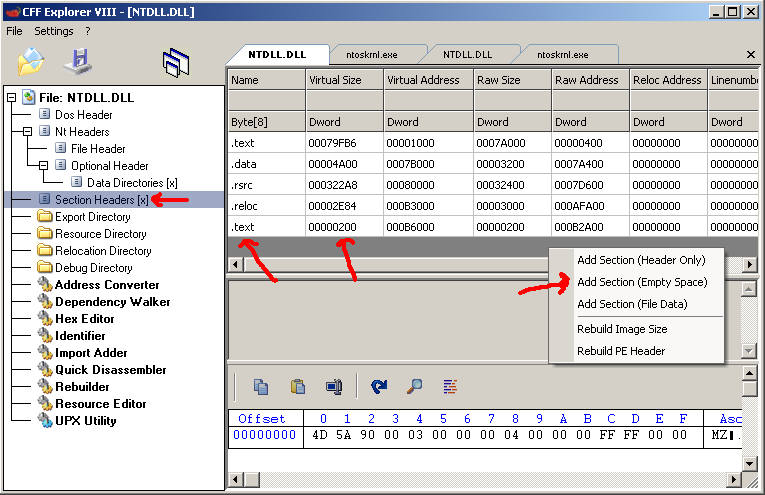Open the File menu
Viewport: 765px width, 495px height.
coord(14,31)
